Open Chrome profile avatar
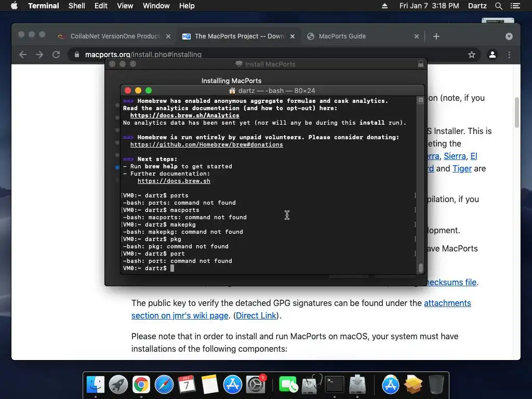The width and height of the screenshot is (532, 399). (493, 55)
